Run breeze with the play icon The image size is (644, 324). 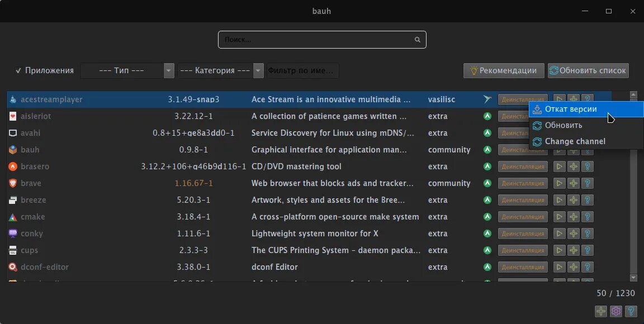[x=559, y=200]
